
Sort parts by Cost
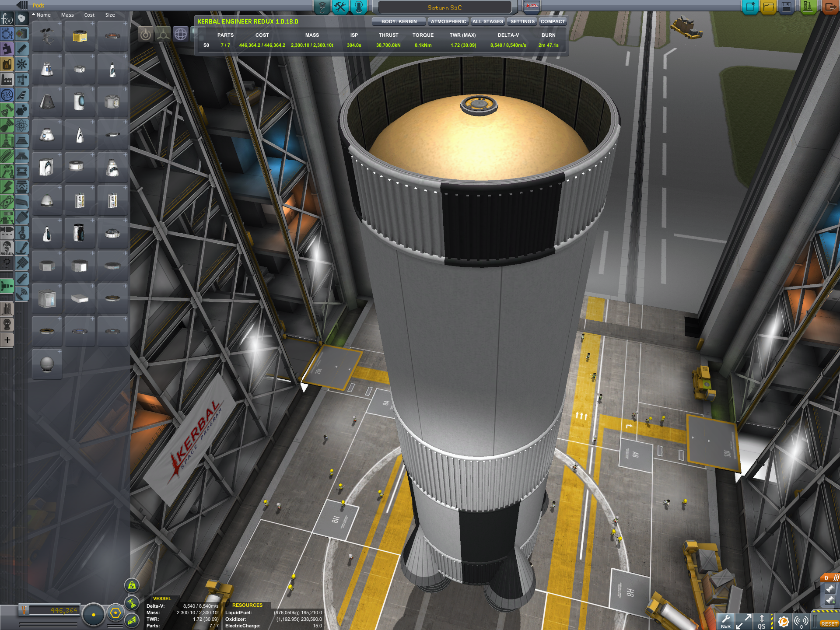pos(89,15)
